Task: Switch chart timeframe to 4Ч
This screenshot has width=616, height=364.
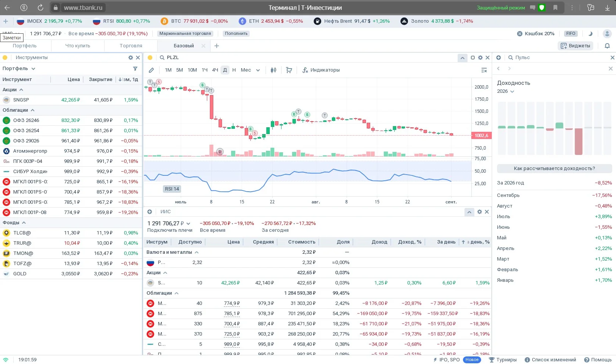Action: click(215, 70)
